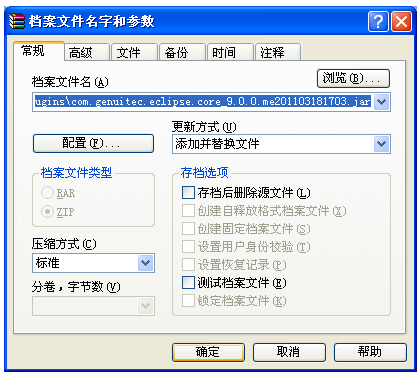
Task: Open the 备份 tab
Action: pyautogui.click(x=182, y=53)
